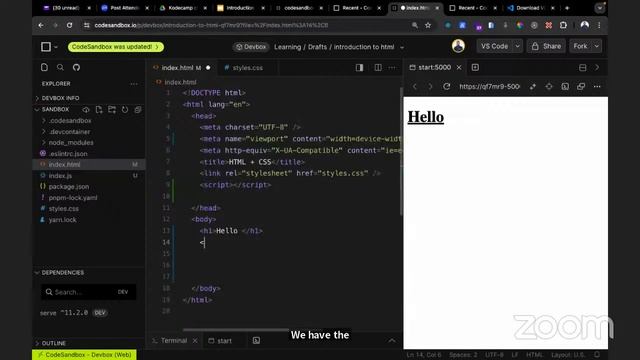Select the index.html editor tab
The width and height of the screenshot is (640, 360).
(182, 68)
